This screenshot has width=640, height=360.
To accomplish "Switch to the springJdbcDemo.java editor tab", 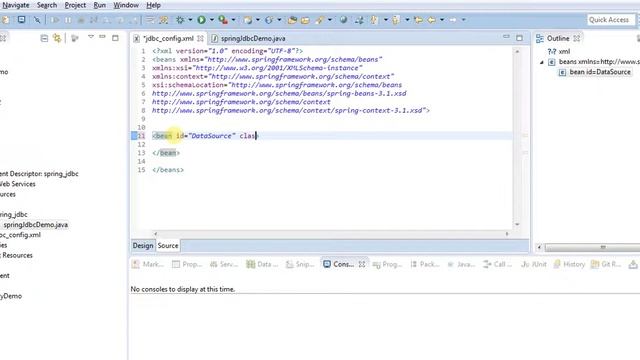I will pyautogui.click(x=253, y=38).
